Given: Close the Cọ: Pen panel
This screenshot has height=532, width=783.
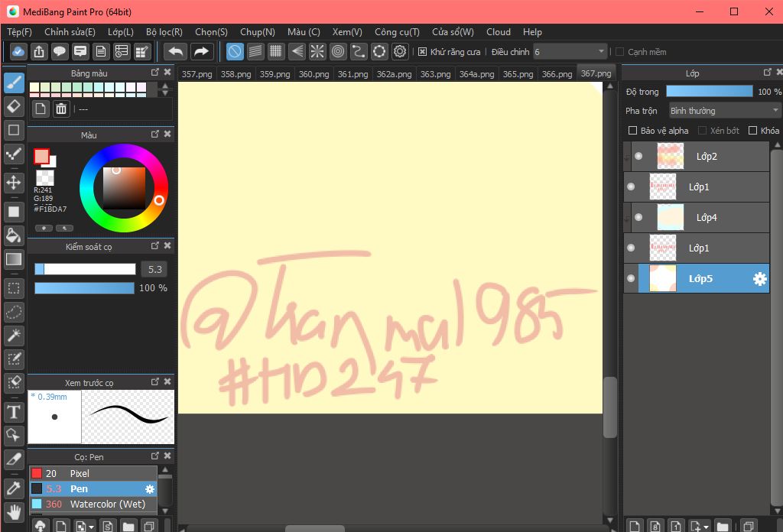Looking at the screenshot, I should 167,456.
